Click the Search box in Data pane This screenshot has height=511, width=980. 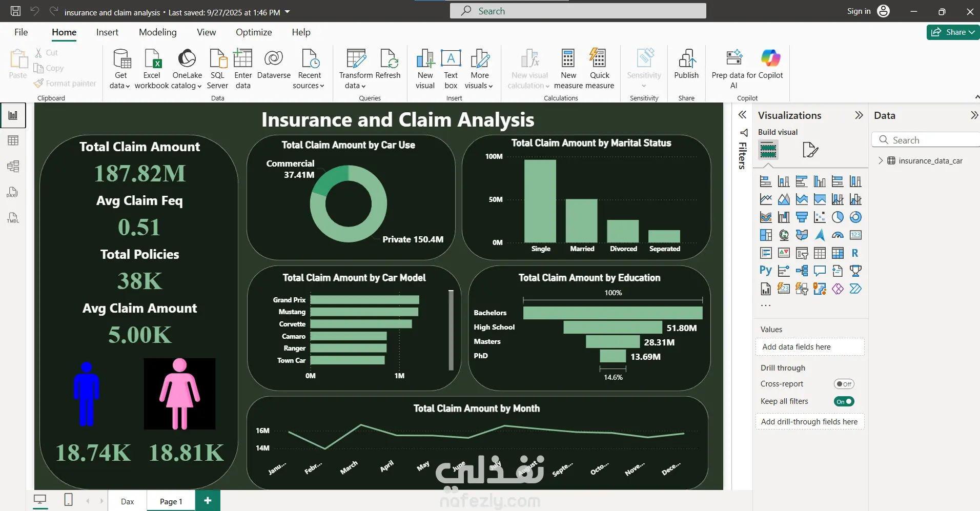tap(926, 140)
